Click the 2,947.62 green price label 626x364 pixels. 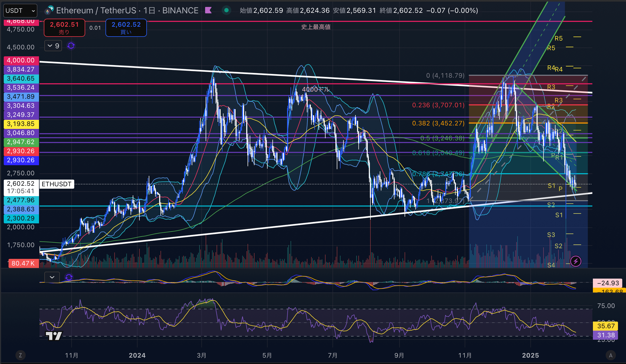(x=21, y=142)
